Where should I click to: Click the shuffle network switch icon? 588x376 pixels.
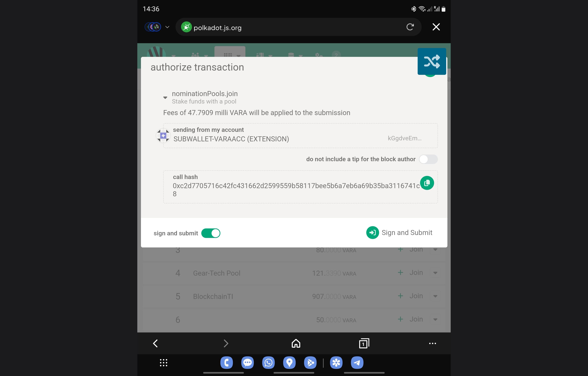432,61
